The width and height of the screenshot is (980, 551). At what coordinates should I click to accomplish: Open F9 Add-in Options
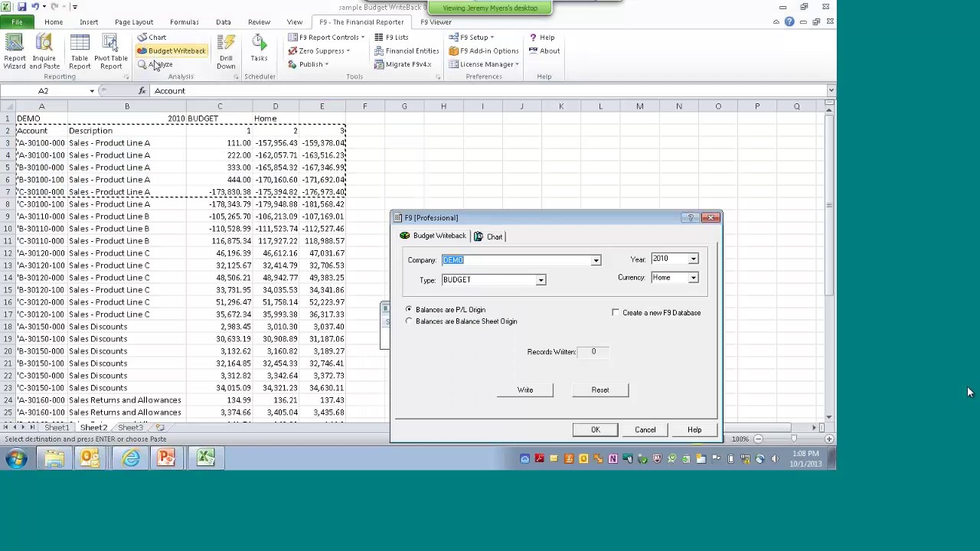[x=484, y=51]
